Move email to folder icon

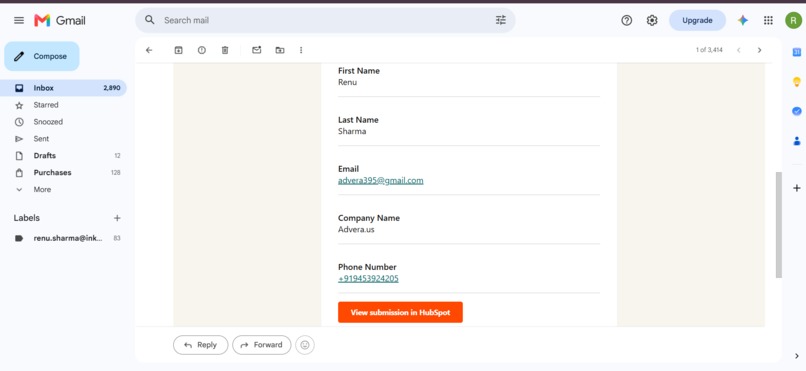280,50
